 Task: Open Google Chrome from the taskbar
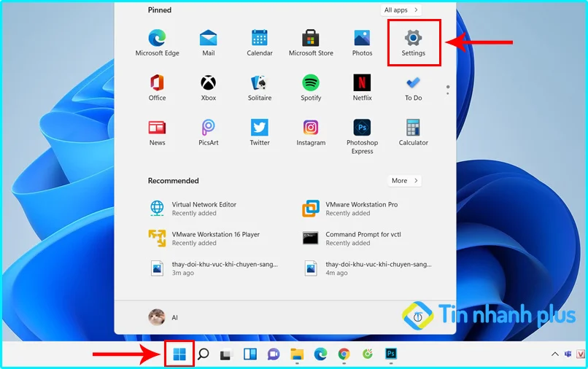click(344, 354)
